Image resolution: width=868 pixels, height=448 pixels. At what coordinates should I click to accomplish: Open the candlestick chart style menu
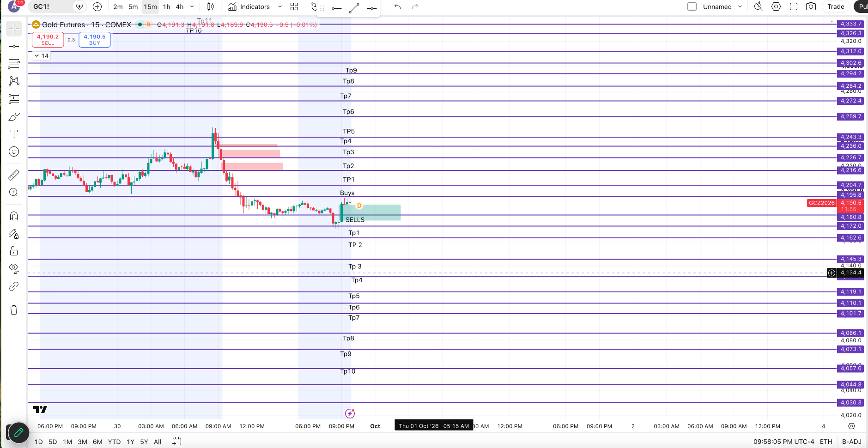click(211, 6)
